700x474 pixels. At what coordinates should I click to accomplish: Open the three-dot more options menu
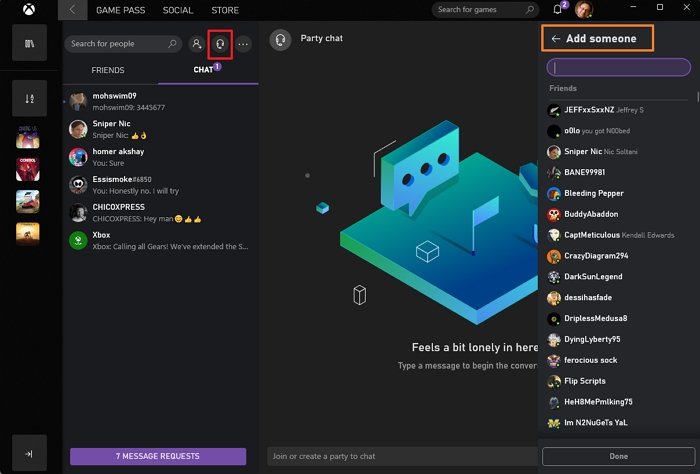(243, 44)
